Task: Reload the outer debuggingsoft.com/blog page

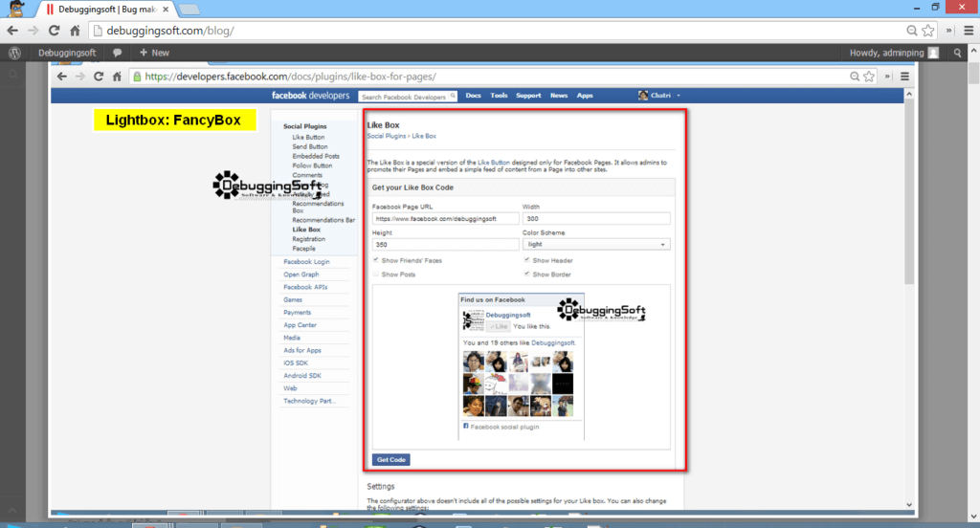Action: pyautogui.click(x=55, y=31)
